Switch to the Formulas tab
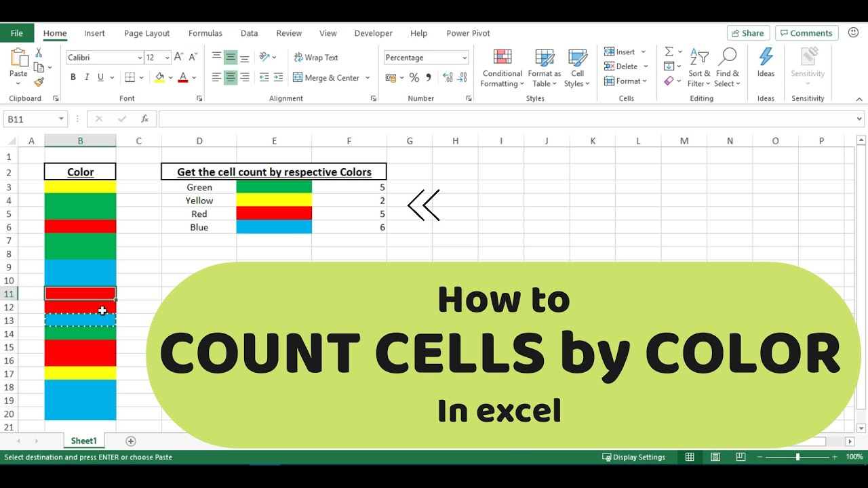Screen dimensions: 868x488 205,33
